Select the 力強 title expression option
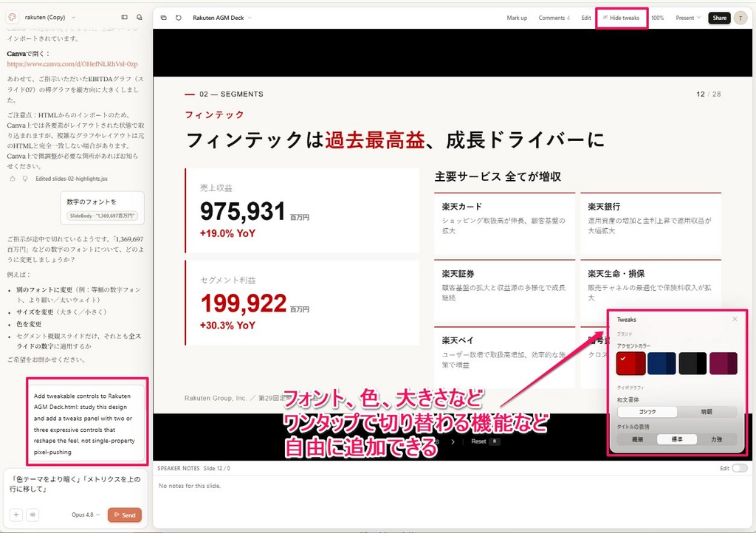 716,439
